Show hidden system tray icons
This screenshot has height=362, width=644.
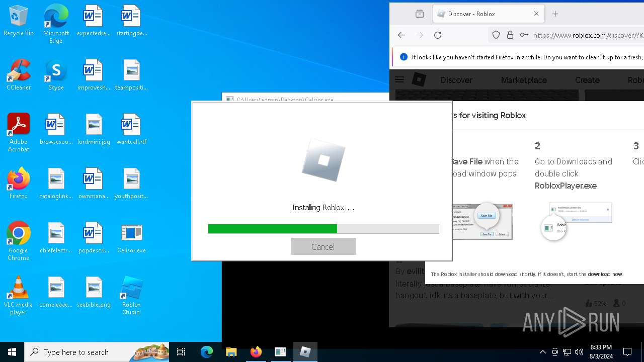542,352
